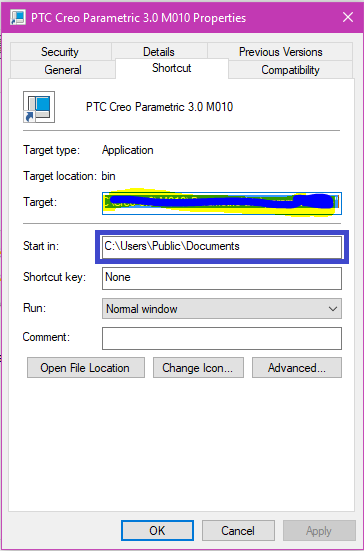Open Advanced shortcut properties
Screen dimensions: 364x551
(297, 368)
